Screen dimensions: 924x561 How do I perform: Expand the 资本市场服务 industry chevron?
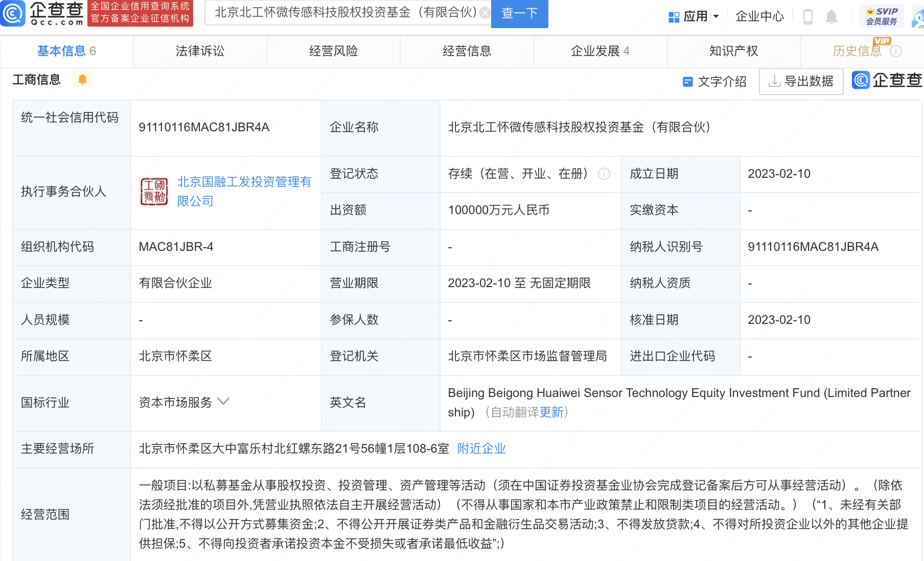pyautogui.click(x=223, y=402)
